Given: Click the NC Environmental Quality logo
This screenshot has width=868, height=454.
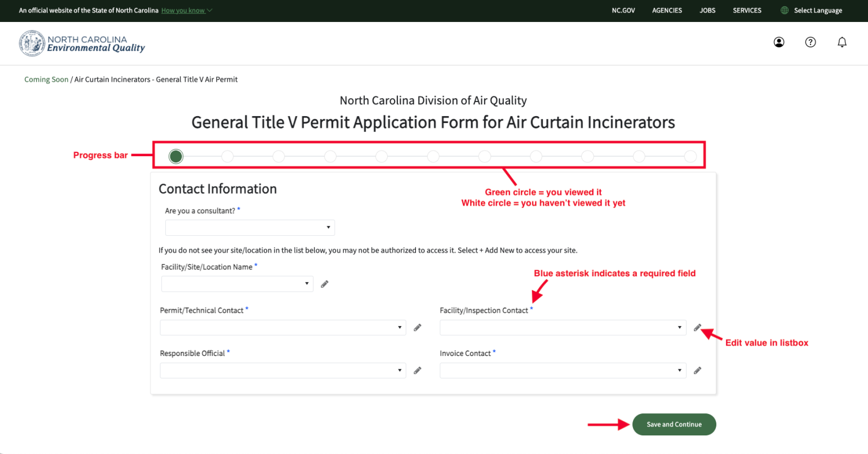Looking at the screenshot, I should [82, 43].
